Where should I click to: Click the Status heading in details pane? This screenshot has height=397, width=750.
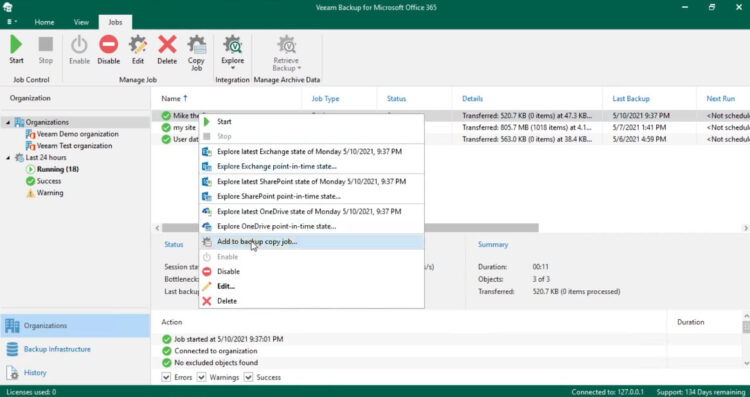pos(174,244)
